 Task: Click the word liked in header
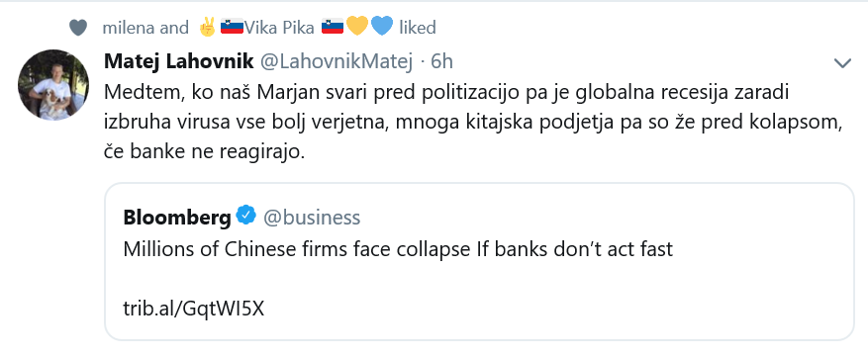click(418, 27)
